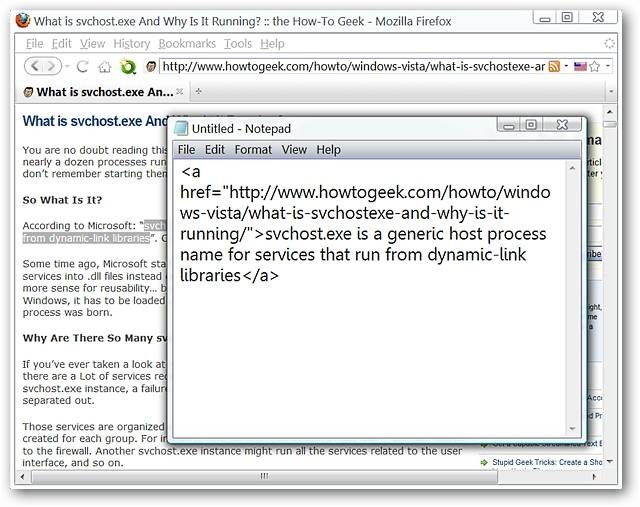Open Firefox History menu
Screen dimensions: 640x507
click(132, 43)
